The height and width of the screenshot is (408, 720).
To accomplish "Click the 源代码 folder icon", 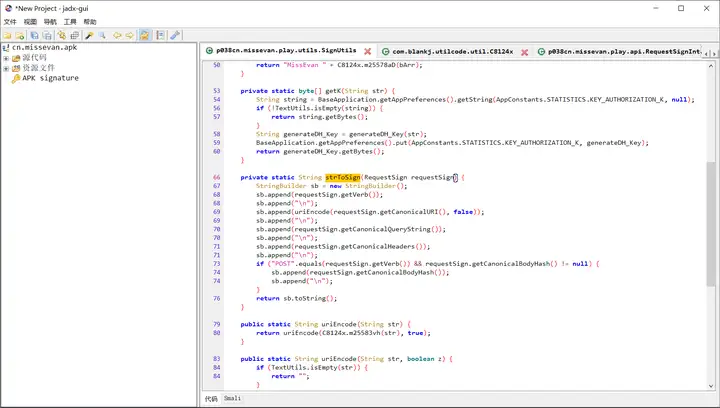I will tap(16, 58).
